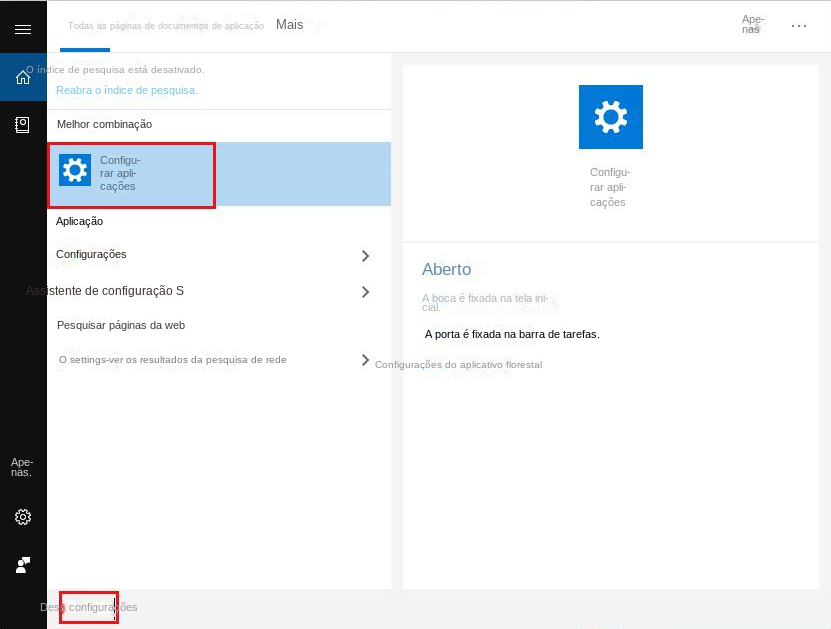Screen dimensions: 831x629
Task: Expand 'Assistente de configuração S' entry
Action: (366, 291)
